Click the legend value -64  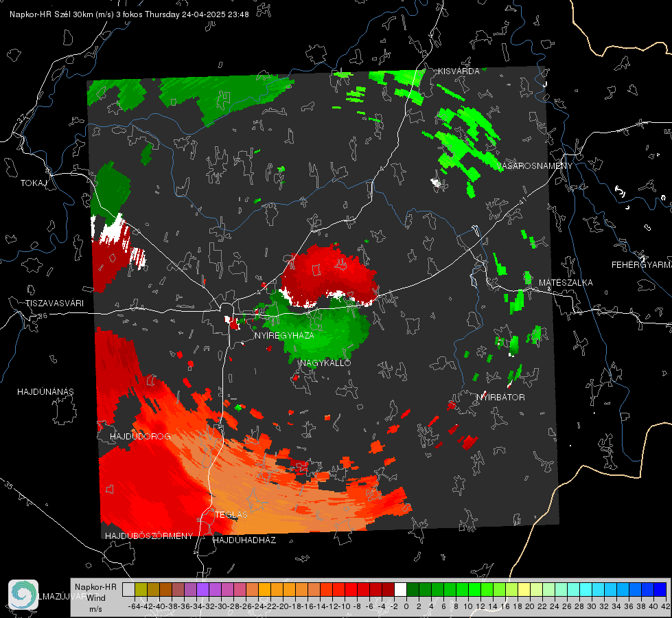pos(135,606)
